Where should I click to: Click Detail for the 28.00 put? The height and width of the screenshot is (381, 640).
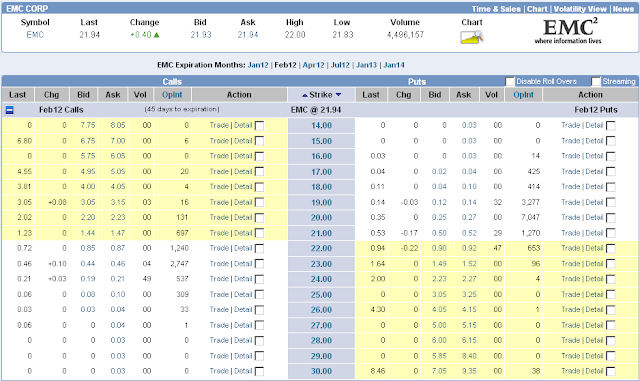(x=594, y=341)
